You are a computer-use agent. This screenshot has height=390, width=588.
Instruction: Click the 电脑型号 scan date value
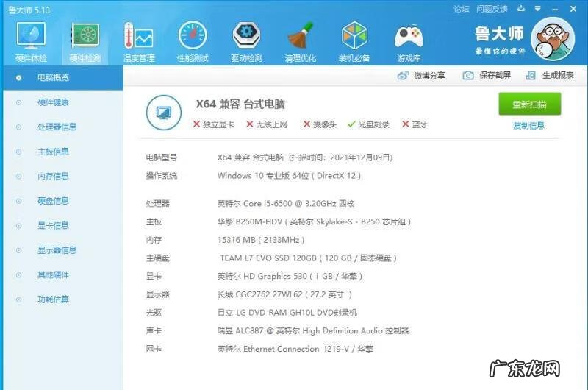tap(305, 157)
